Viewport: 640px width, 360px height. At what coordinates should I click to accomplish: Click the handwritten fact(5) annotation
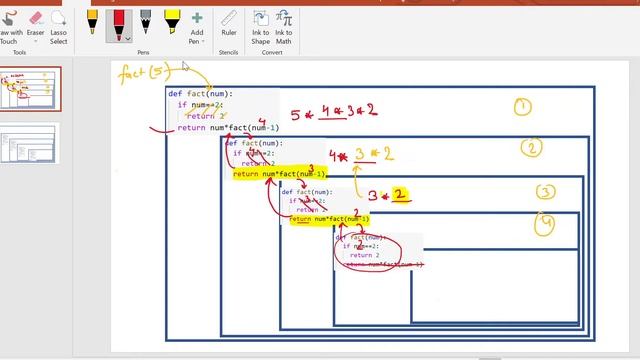click(144, 74)
